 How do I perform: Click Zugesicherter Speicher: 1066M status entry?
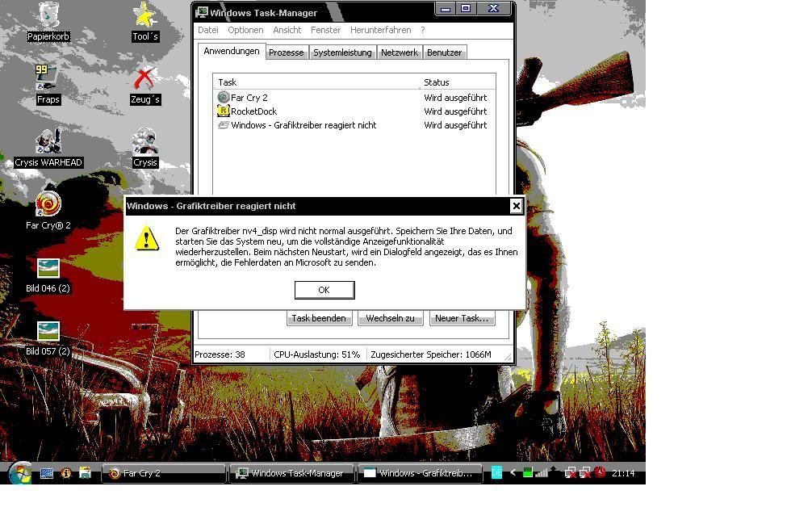431,354
